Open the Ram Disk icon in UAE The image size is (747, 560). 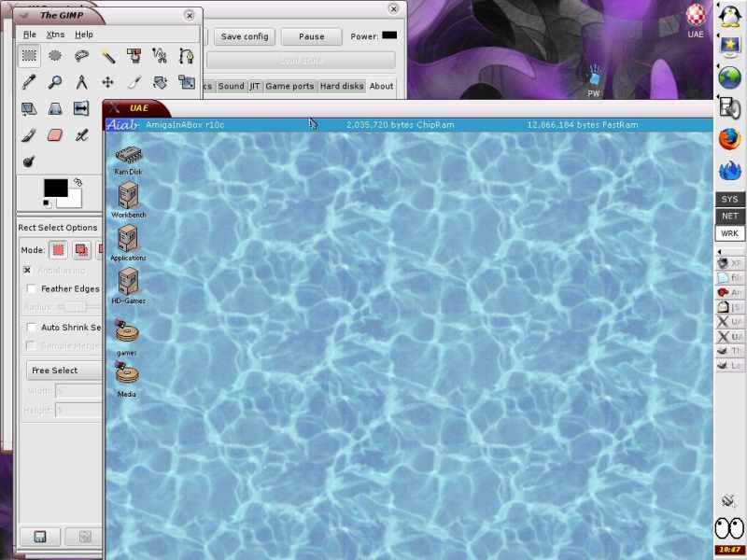(128, 161)
